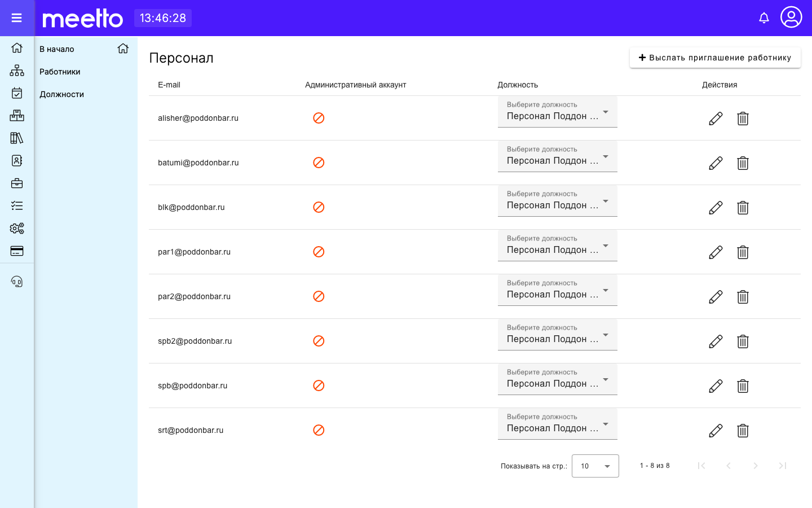Toggle admin account status for batumi@poddonbar.ru

coord(319,163)
